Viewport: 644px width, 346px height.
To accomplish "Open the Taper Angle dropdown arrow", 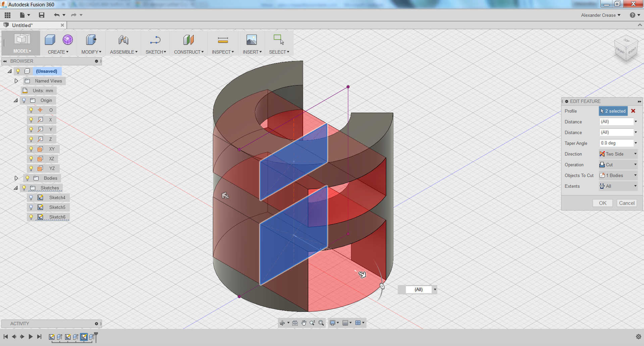I will [x=636, y=143].
